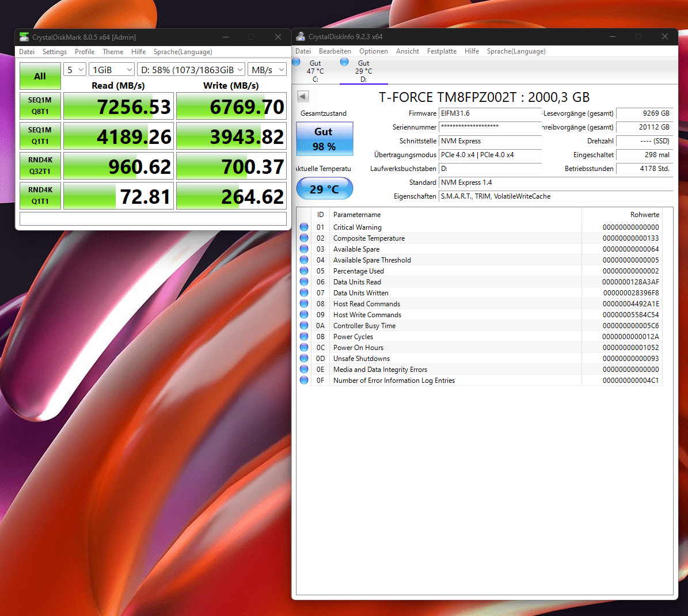Click status orb of Number of Error Information Log Entries
The image size is (688, 616).
304,381
